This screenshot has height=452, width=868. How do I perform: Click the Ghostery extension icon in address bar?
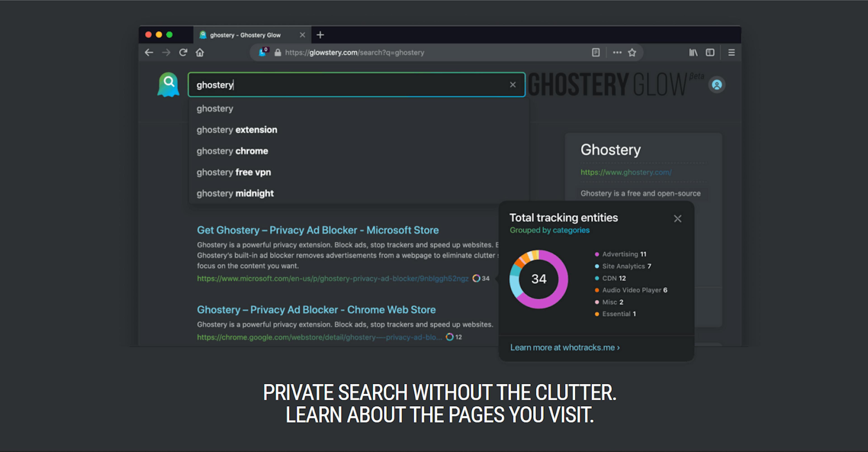pyautogui.click(x=264, y=52)
